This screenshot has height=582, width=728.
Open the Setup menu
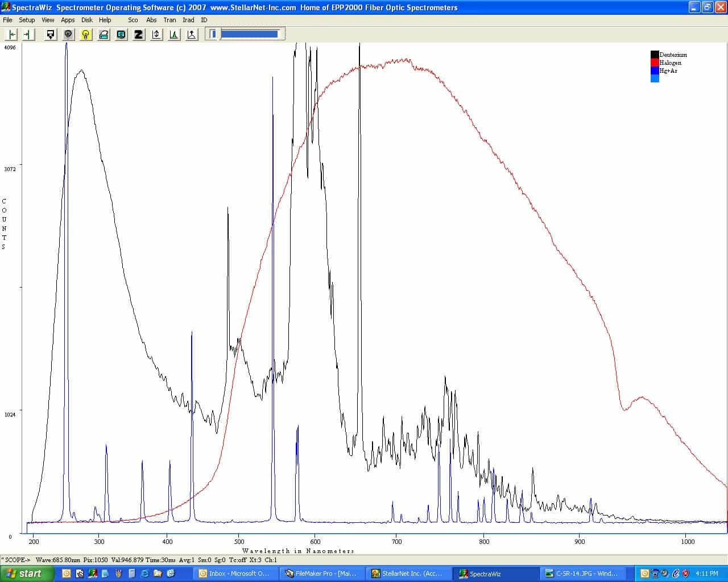click(x=27, y=20)
